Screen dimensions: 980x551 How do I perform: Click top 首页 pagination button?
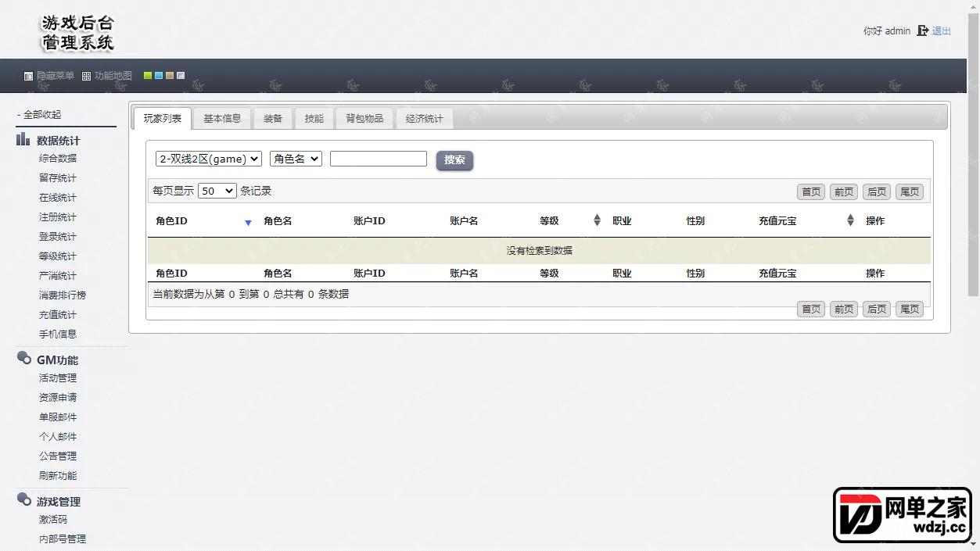click(x=811, y=191)
